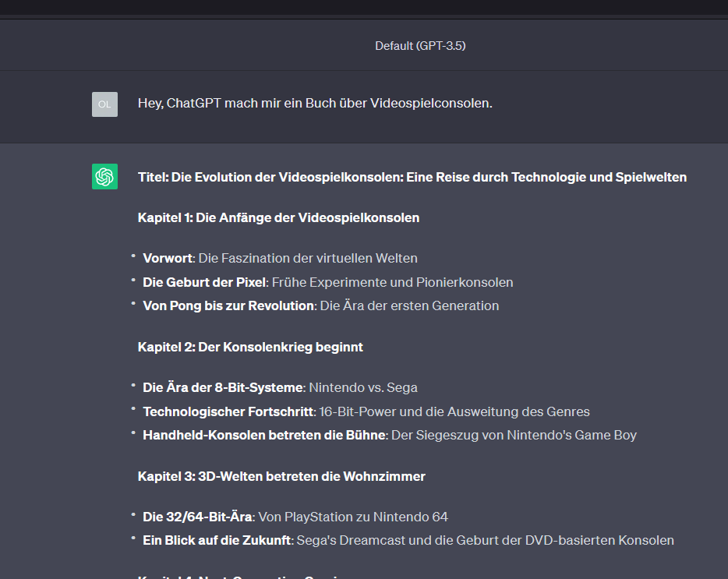The height and width of the screenshot is (579, 728).
Task: Click the Kapitel 2 Konsolenkrieg heading
Action: click(x=250, y=348)
